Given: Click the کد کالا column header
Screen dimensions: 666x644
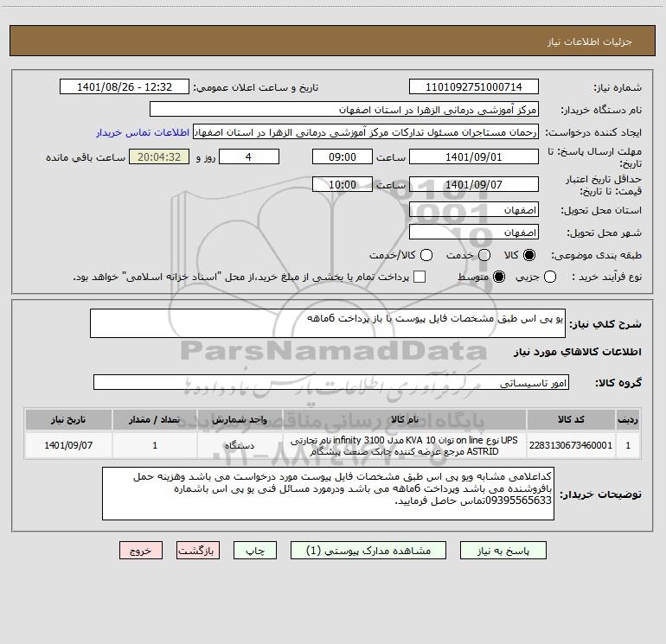Looking at the screenshot, I should click(571, 420).
